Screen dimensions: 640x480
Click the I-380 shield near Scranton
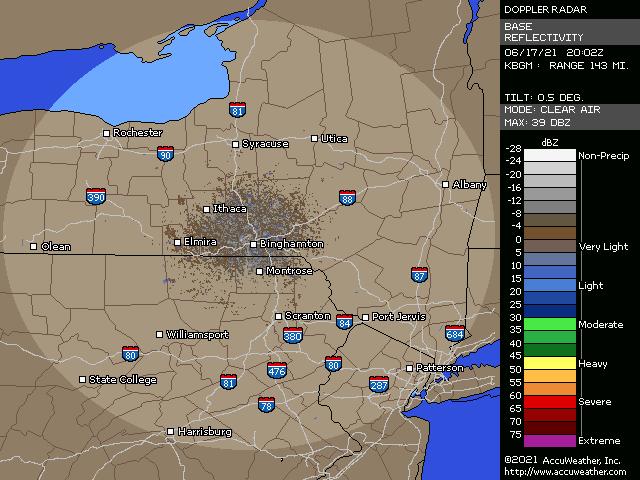(x=293, y=336)
